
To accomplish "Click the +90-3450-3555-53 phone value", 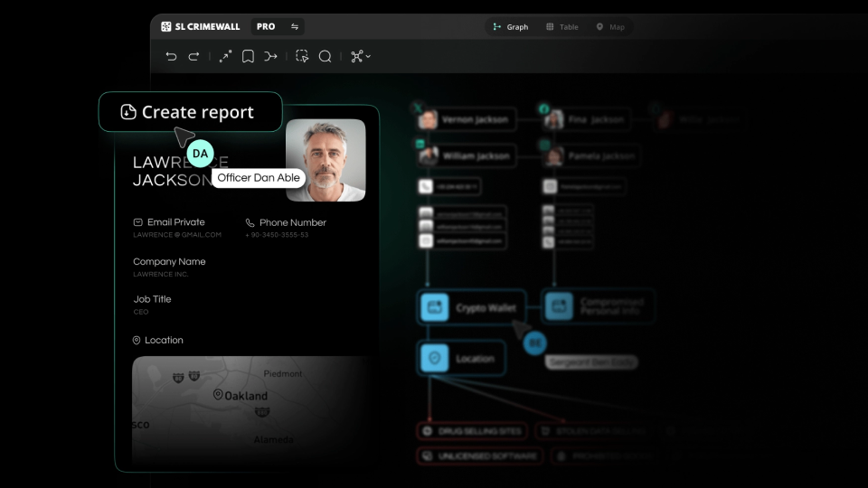I will pyautogui.click(x=277, y=235).
